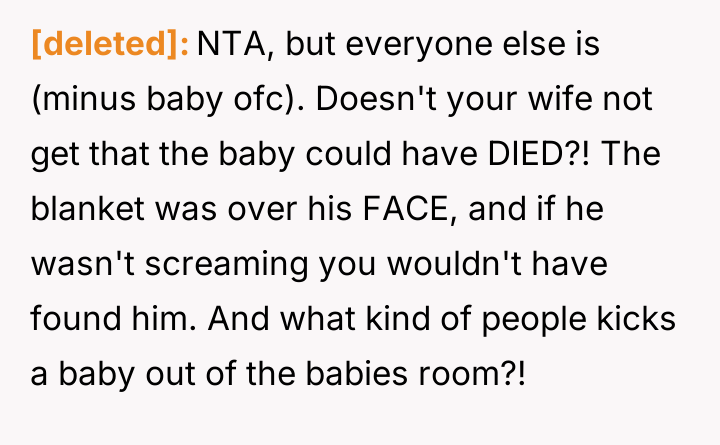
Task: Click the orange [deleted] username
Action: tap(109, 44)
